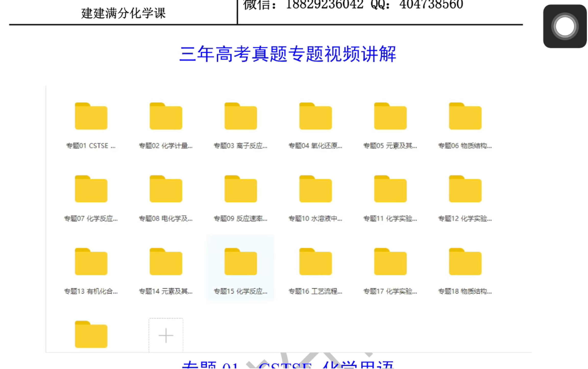The width and height of the screenshot is (588, 369).
Task: Open the 专题01 CSTSE folder icon
Action: (x=91, y=116)
